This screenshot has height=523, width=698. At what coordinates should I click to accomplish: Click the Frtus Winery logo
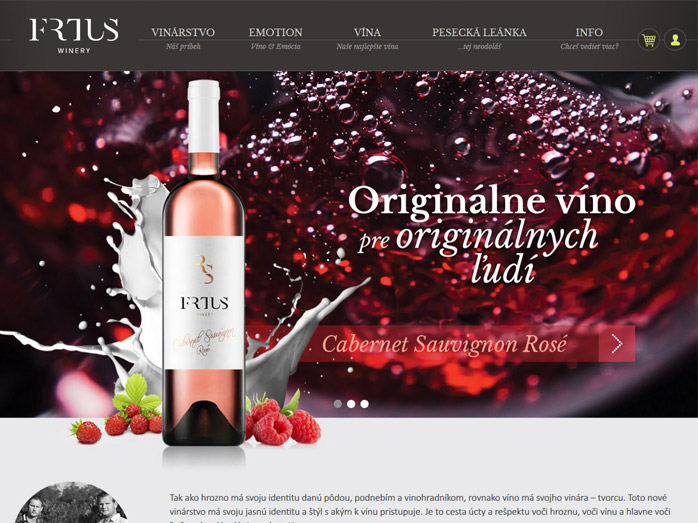[x=74, y=36]
